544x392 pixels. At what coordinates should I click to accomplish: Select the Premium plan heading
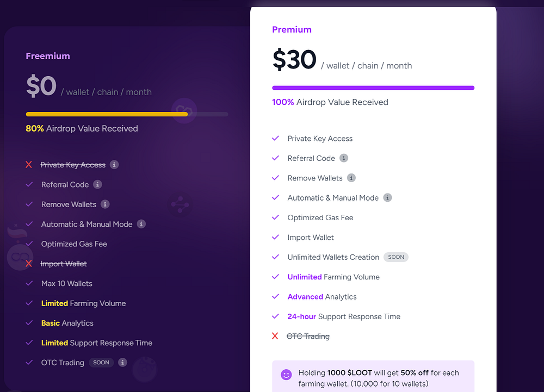point(292,30)
